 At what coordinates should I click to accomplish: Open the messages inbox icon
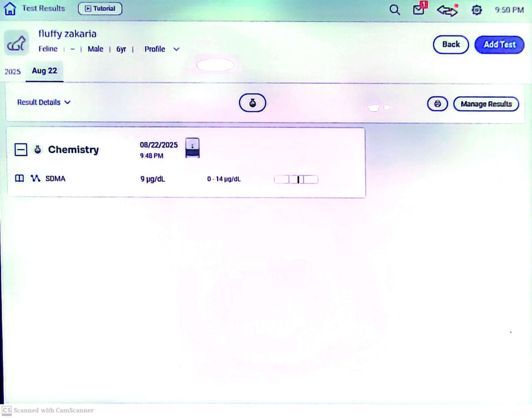[x=419, y=9]
